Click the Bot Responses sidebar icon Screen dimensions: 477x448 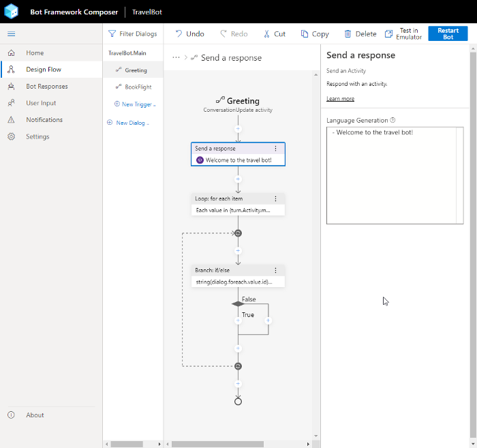12,87
